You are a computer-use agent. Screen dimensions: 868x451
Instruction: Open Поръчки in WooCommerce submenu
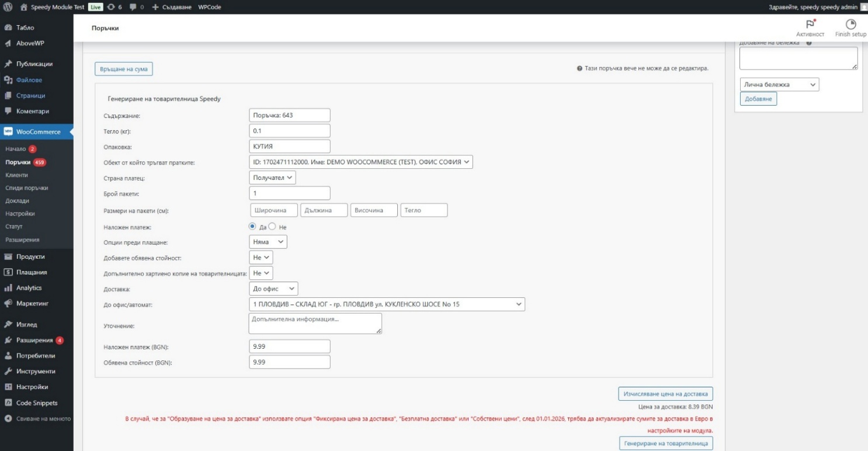(19, 162)
